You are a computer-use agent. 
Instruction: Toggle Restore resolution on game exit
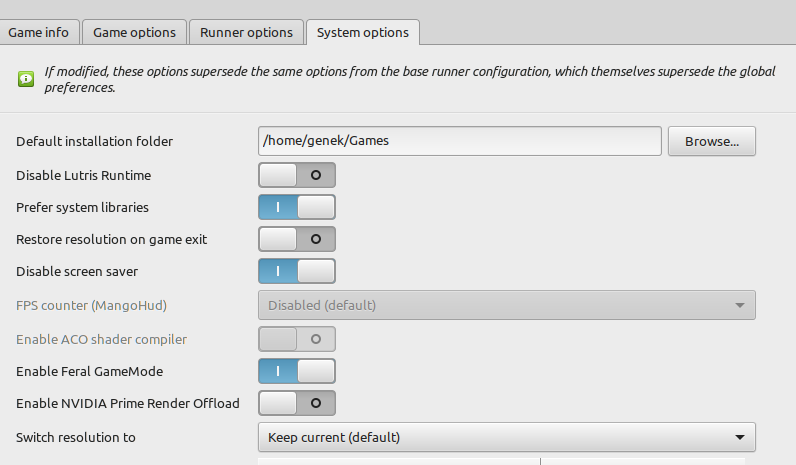[x=297, y=239]
